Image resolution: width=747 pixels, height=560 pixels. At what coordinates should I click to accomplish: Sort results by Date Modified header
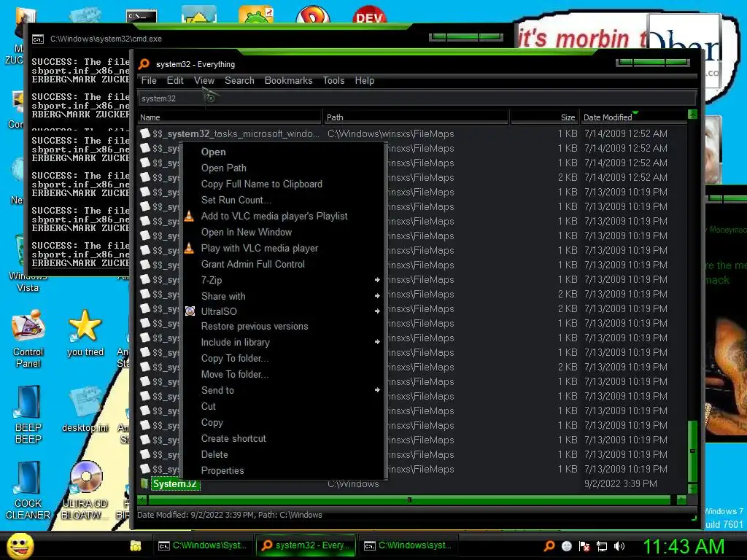633,117
